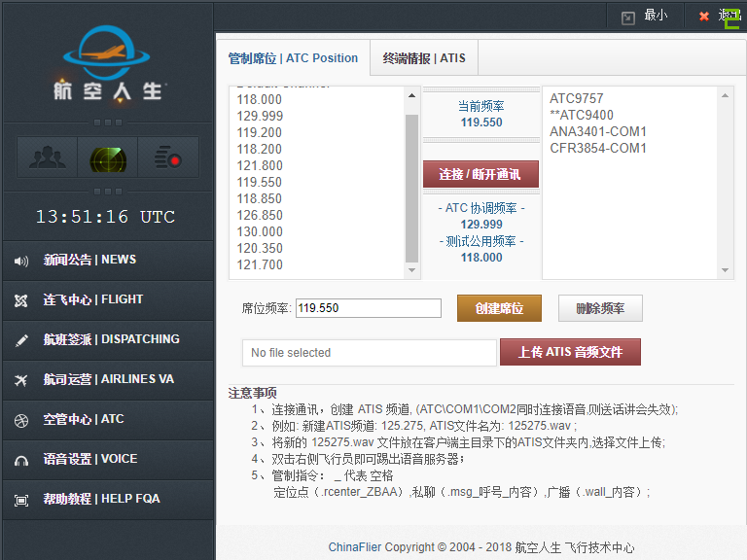Switch to the ATIS tab

[x=424, y=58]
